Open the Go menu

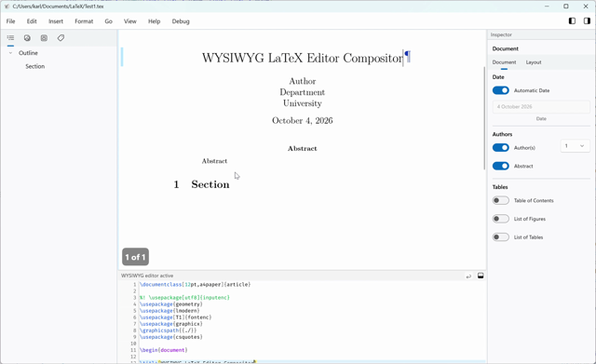coord(109,21)
